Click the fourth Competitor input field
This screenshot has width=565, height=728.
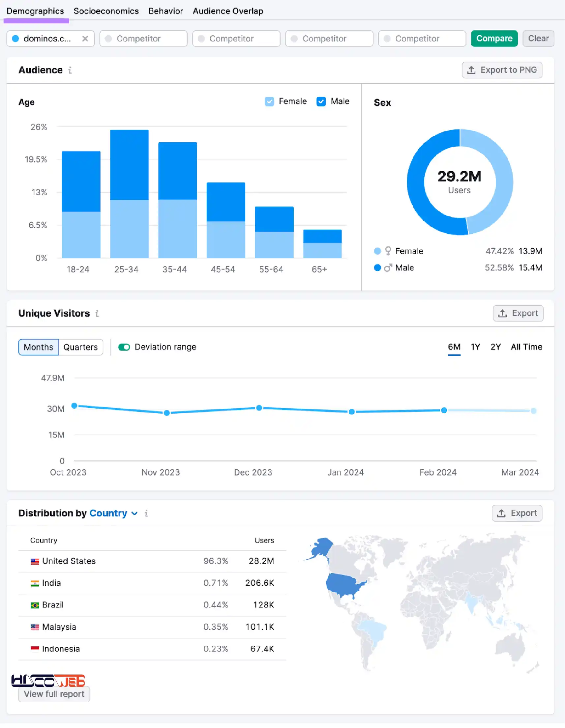[422, 39]
